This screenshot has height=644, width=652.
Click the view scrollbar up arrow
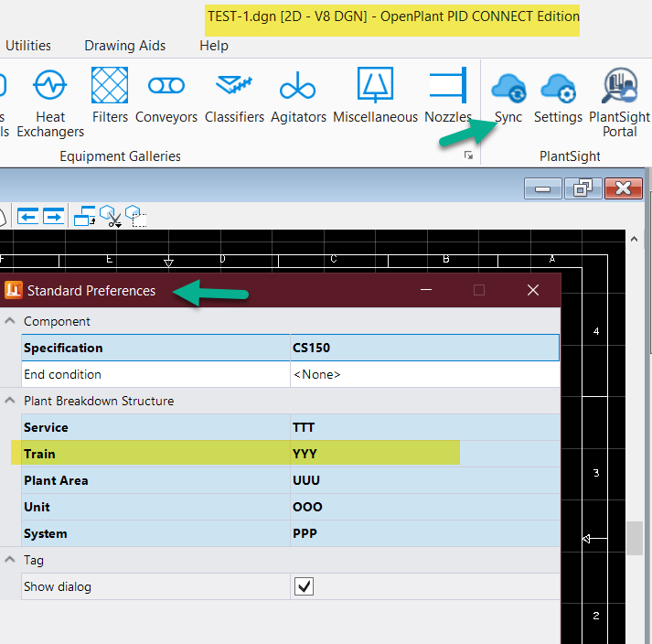634,239
